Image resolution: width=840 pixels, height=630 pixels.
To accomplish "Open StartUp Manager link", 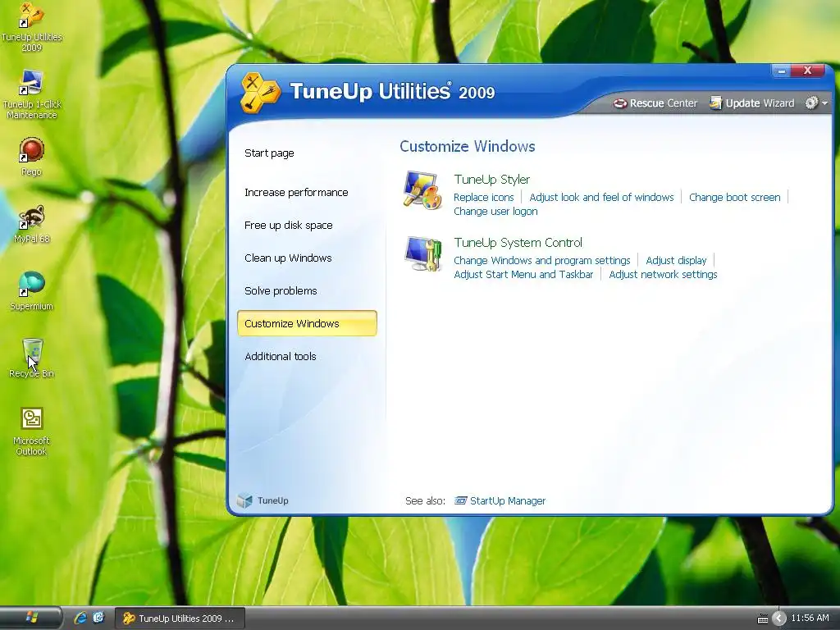I will 507,501.
